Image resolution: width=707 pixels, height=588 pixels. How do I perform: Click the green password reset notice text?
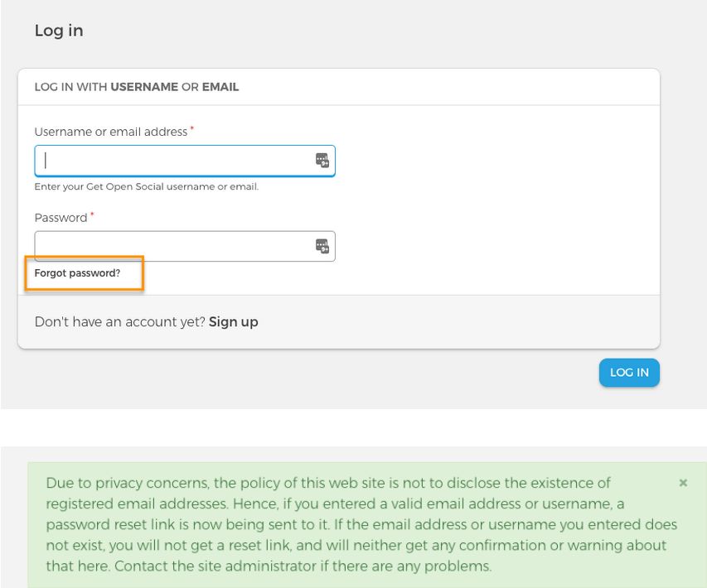coord(361,524)
